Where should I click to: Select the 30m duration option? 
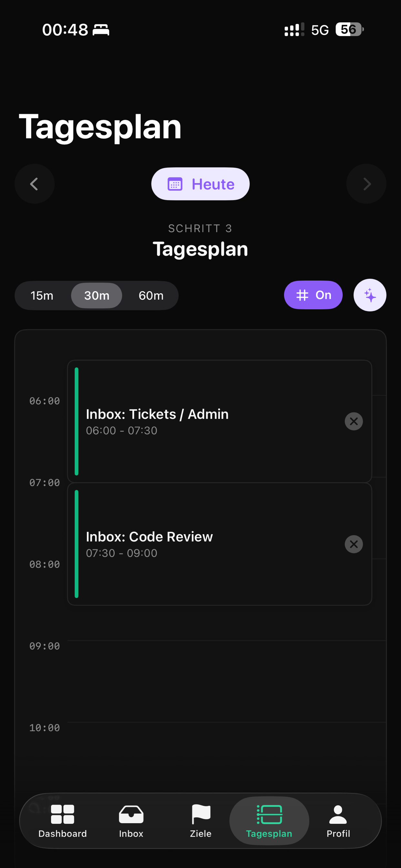tap(96, 295)
